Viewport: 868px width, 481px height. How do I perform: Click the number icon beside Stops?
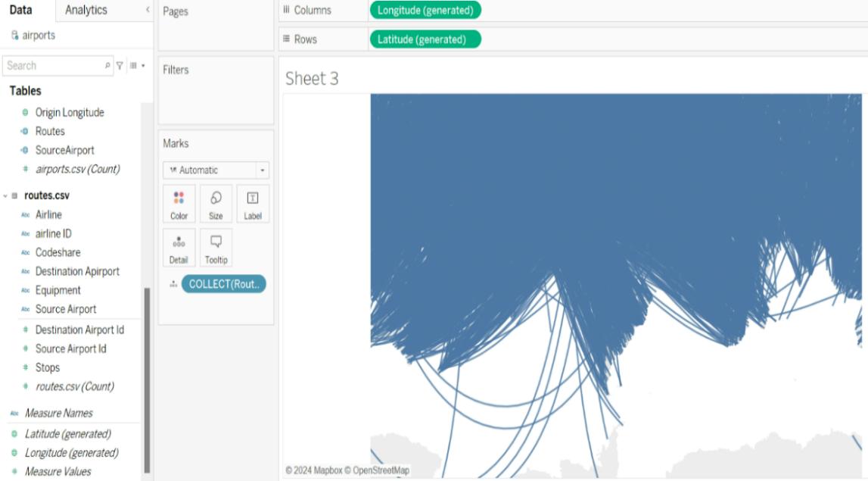[x=26, y=367]
